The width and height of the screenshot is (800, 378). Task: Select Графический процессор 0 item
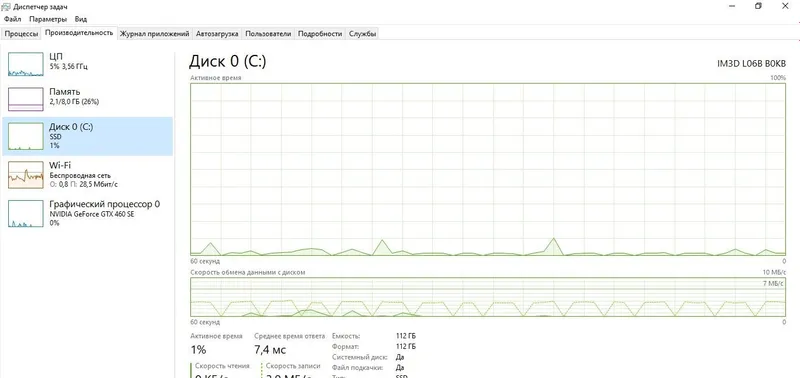pyautogui.click(x=87, y=213)
